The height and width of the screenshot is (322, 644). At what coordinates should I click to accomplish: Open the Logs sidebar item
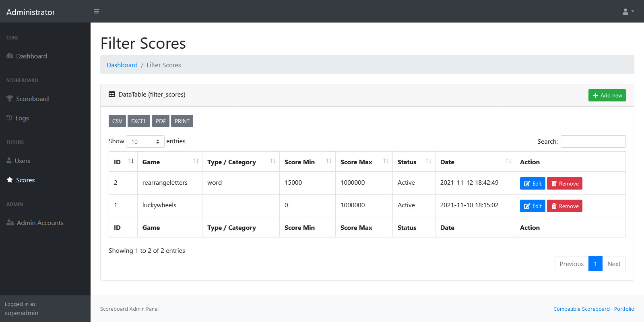tap(22, 118)
